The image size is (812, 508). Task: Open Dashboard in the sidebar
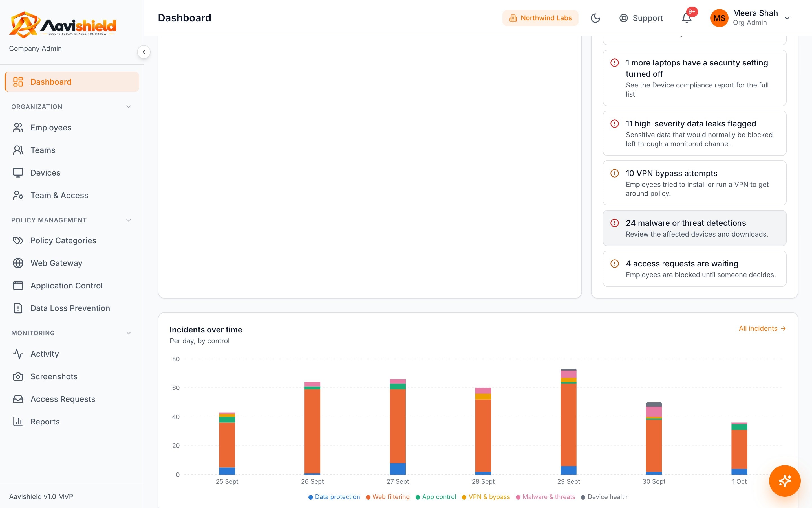tap(72, 82)
